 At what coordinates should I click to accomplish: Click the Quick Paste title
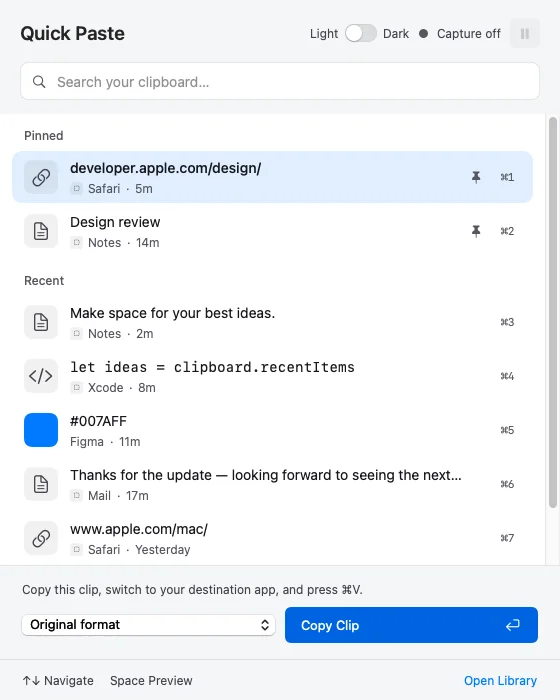[72, 33]
